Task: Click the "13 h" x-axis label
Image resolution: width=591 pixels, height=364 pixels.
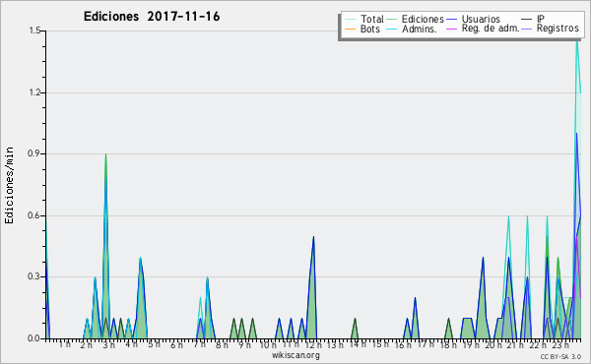Action: click(335, 345)
